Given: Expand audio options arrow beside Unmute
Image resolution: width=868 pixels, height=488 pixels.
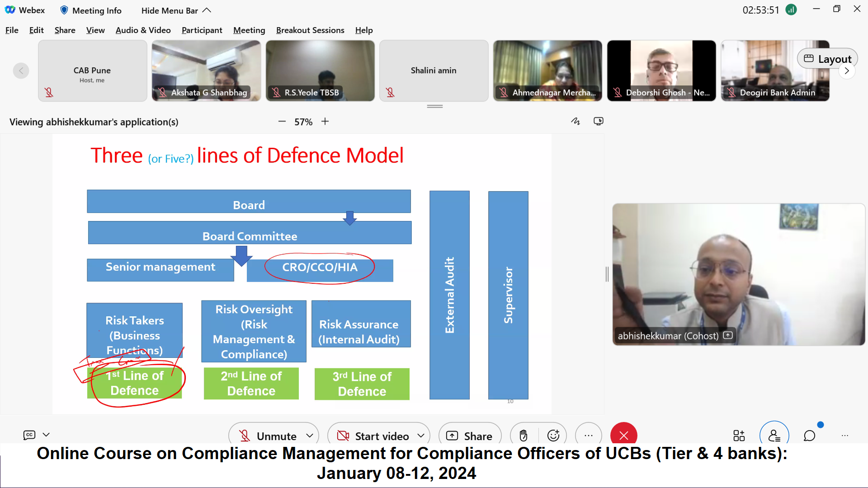Looking at the screenshot, I should pos(310,436).
